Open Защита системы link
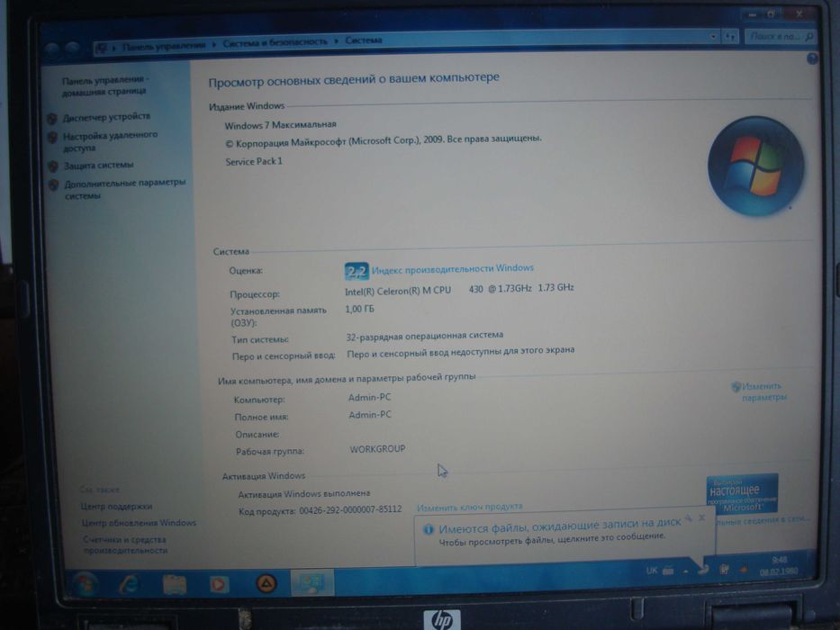The height and width of the screenshot is (630, 840). coord(98,165)
